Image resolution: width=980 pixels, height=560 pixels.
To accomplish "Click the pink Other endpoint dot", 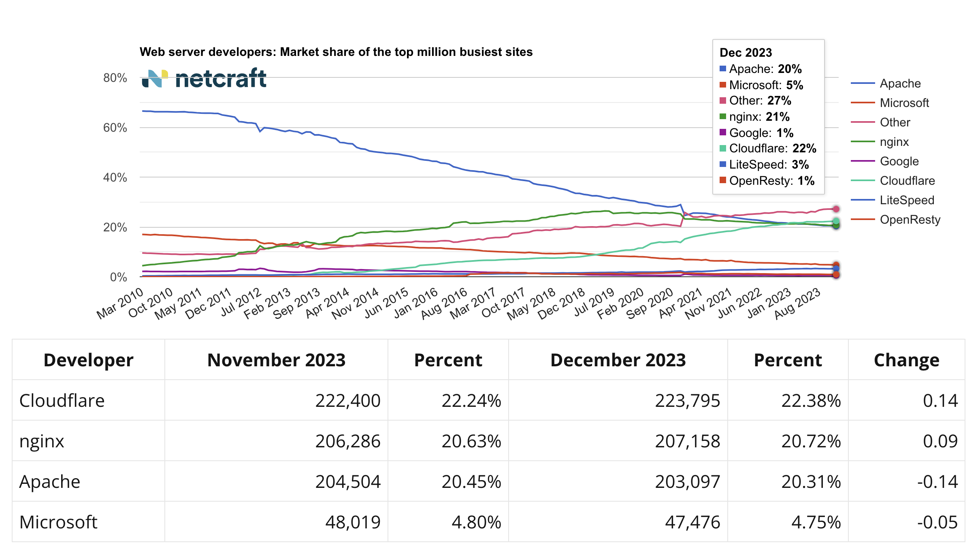I will (x=836, y=209).
